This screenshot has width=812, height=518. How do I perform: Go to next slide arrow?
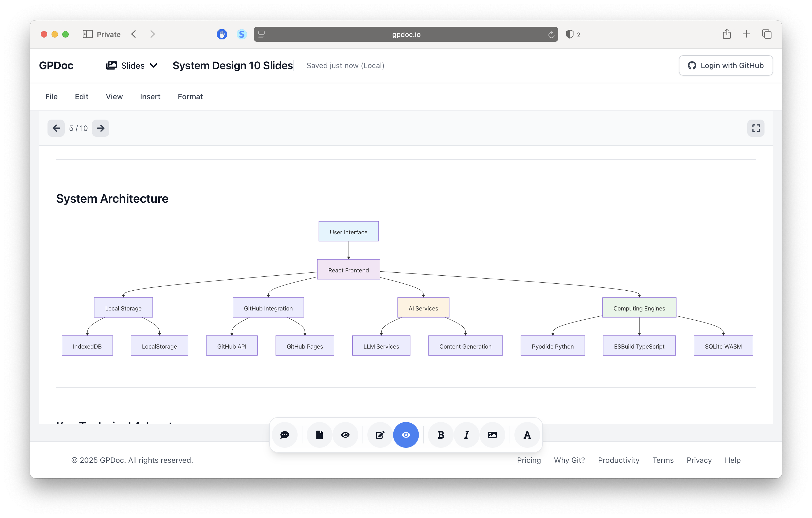click(x=100, y=128)
